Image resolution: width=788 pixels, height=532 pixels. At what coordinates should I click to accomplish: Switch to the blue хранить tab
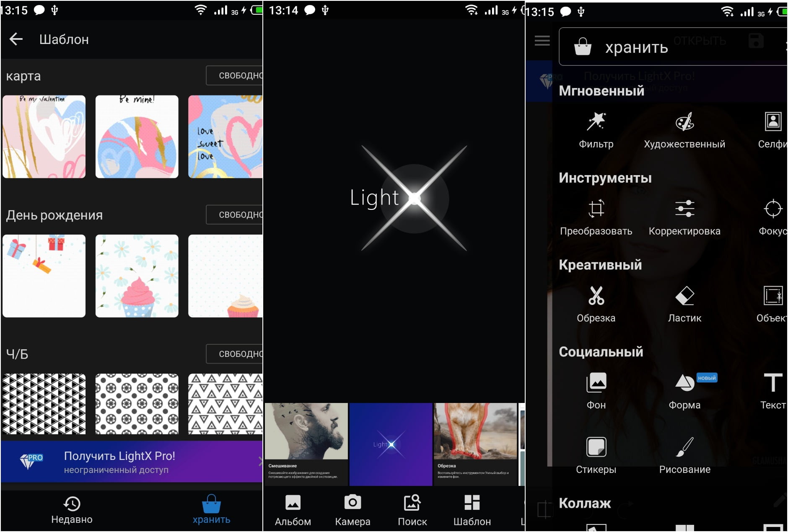pos(211,510)
